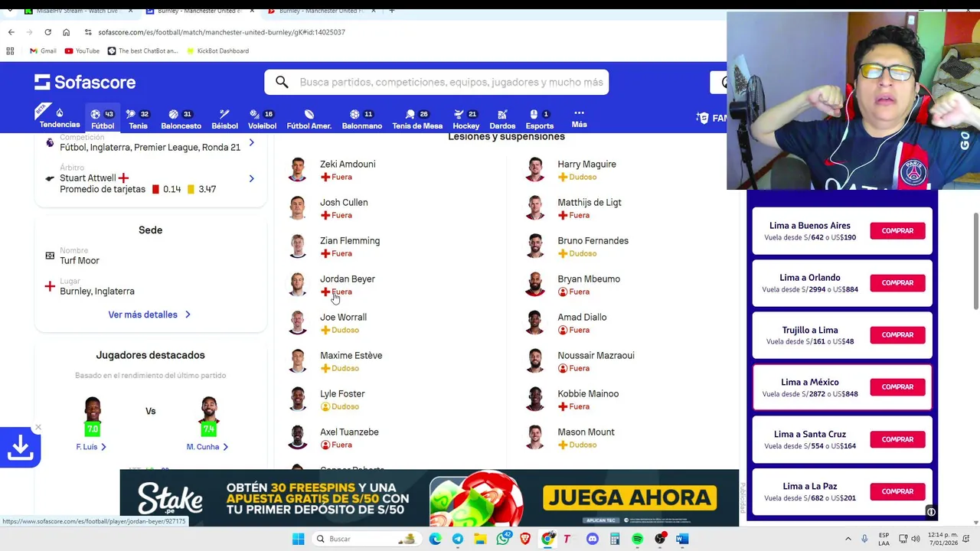Open the Tenis sport category
The height and width of the screenshot is (551, 980).
pos(138,119)
